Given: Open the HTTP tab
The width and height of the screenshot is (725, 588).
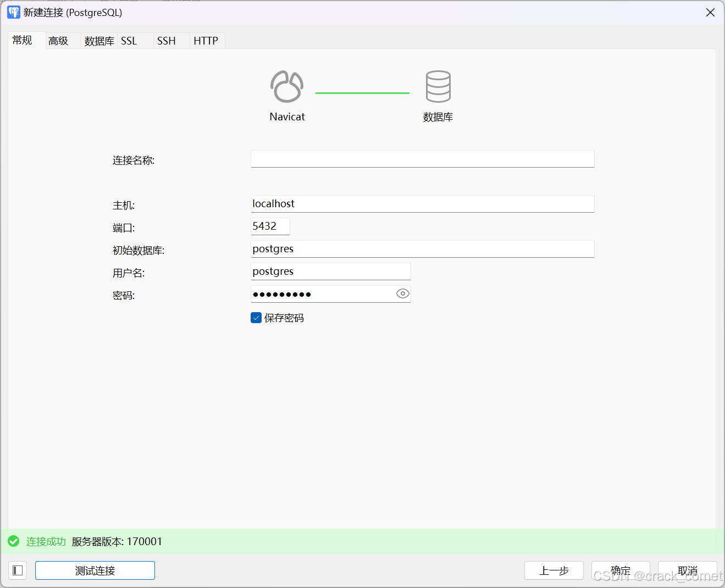Looking at the screenshot, I should coord(206,41).
